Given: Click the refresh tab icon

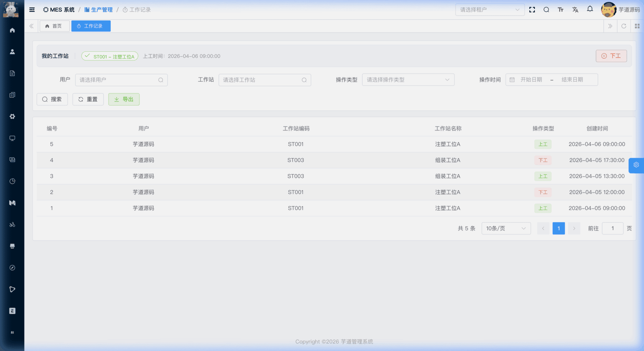Looking at the screenshot, I should point(624,26).
